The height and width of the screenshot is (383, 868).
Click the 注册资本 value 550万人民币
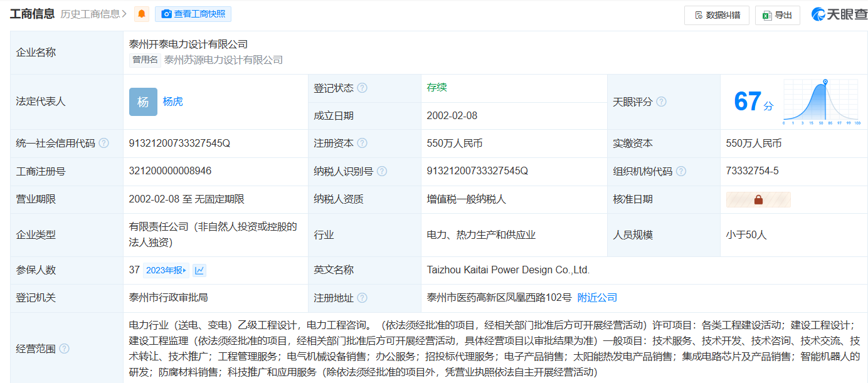tap(455, 144)
